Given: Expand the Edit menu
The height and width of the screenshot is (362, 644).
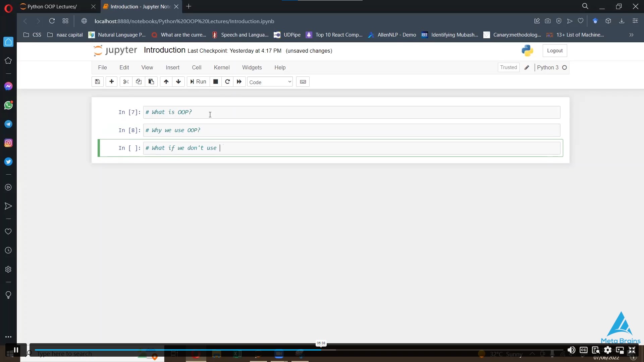Looking at the screenshot, I should (124, 67).
